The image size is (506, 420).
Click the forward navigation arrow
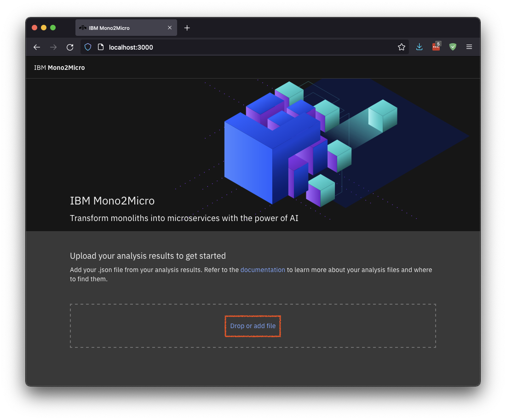[53, 46]
